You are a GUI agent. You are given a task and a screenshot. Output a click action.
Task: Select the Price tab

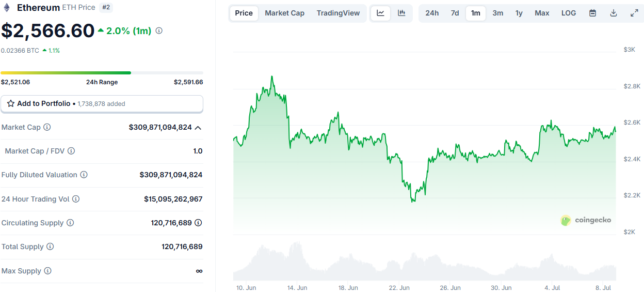click(x=244, y=13)
